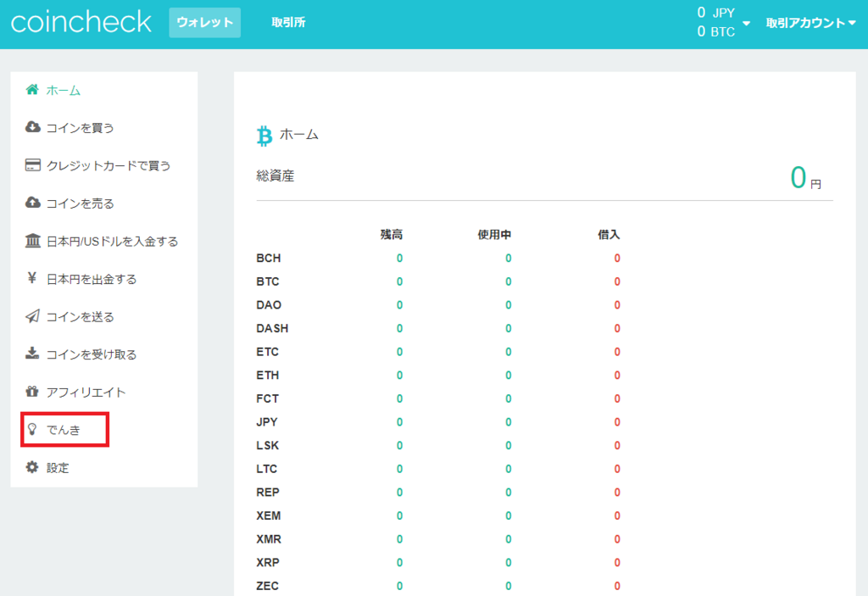Click the 残高 column header
The height and width of the screenshot is (596, 868).
(x=392, y=234)
